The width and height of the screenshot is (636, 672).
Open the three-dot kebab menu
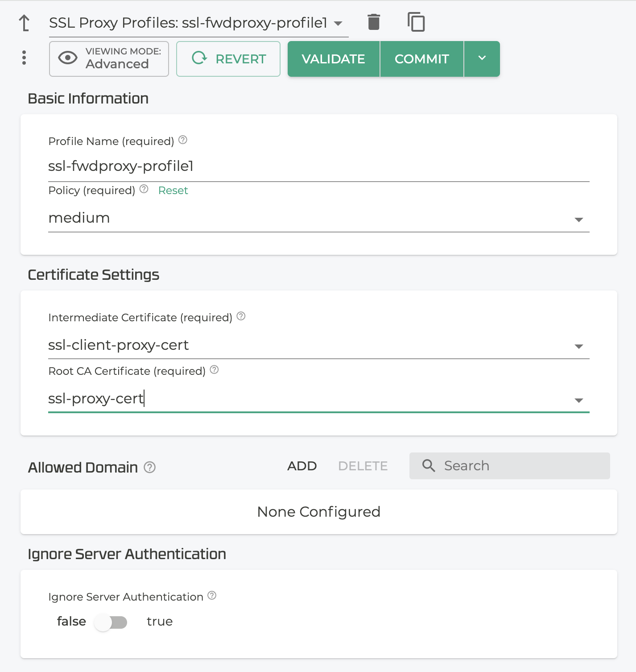(x=24, y=58)
